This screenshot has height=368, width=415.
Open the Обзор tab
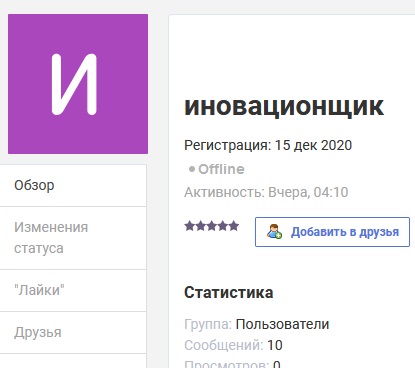click(73, 185)
